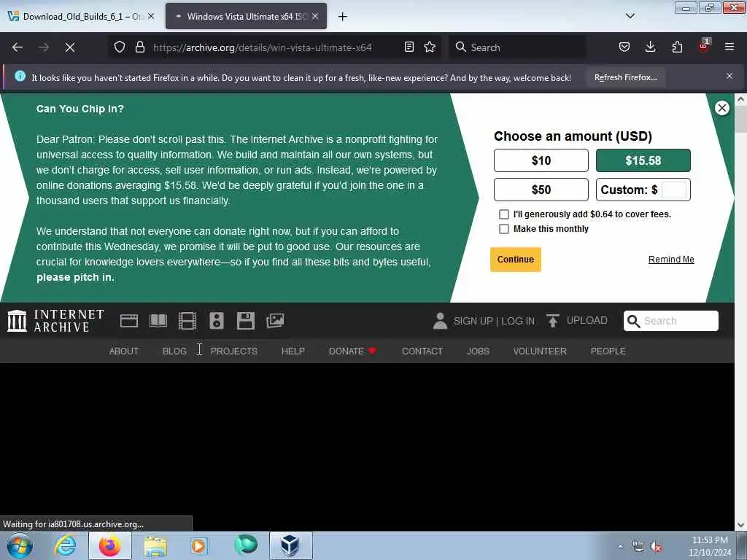Launch Internet Explorer from taskbar
This screenshot has width=747, height=560.
click(65, 545)
